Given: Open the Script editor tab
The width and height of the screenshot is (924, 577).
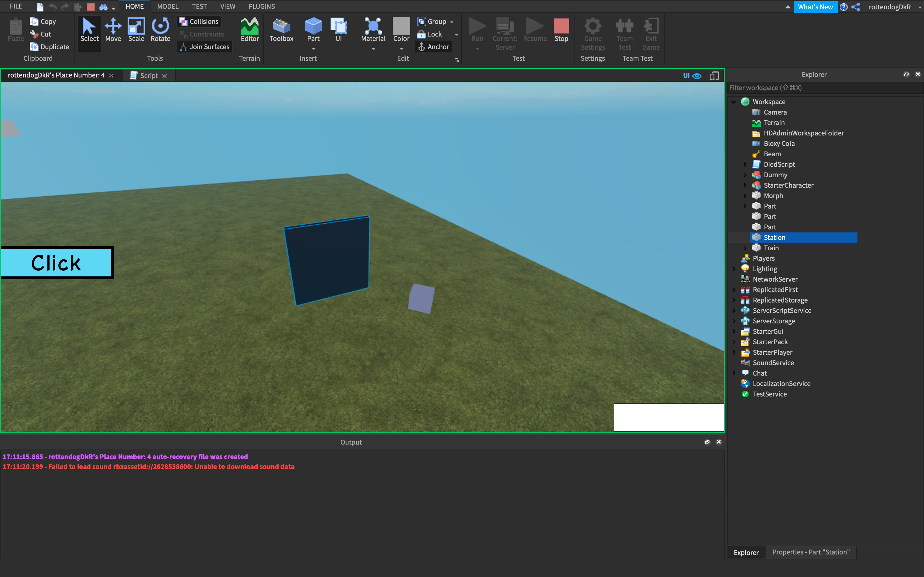Looking at the screenshot, I should [x=148, y=75].
